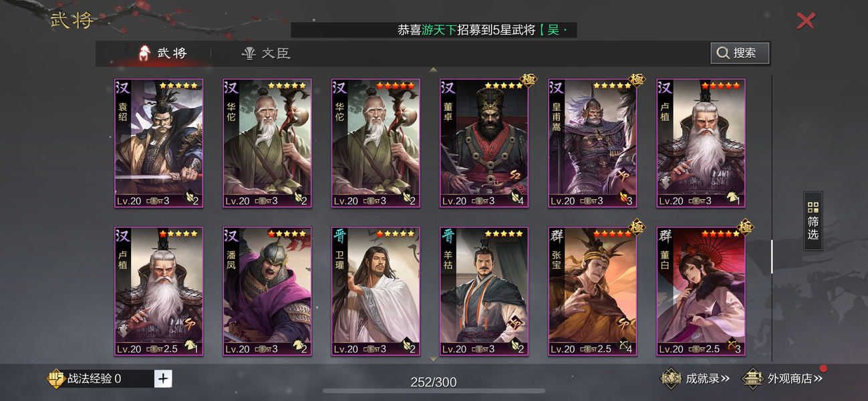Click the scrolling recruitment announcement banner

point(434,30)
